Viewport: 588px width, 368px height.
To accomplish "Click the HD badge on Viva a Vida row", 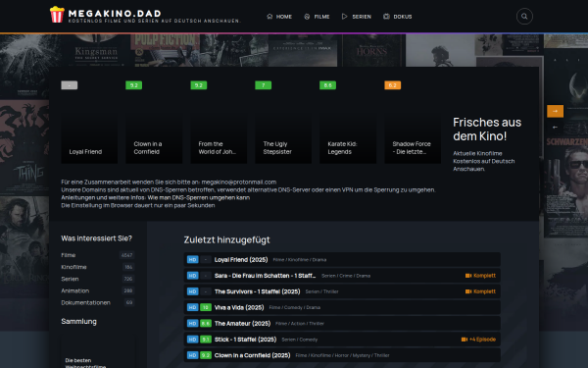I will (x=192, y=307).
